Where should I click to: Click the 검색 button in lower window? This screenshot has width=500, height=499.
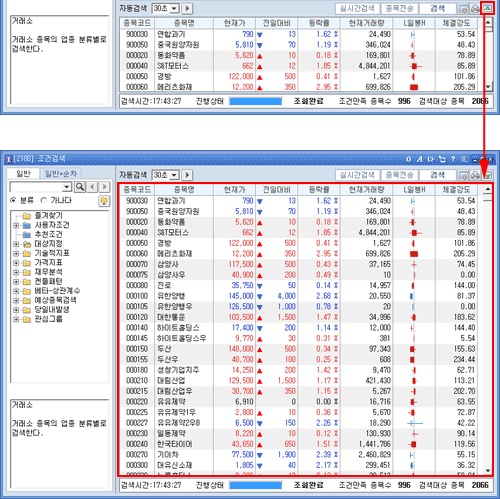pos(437,175)
